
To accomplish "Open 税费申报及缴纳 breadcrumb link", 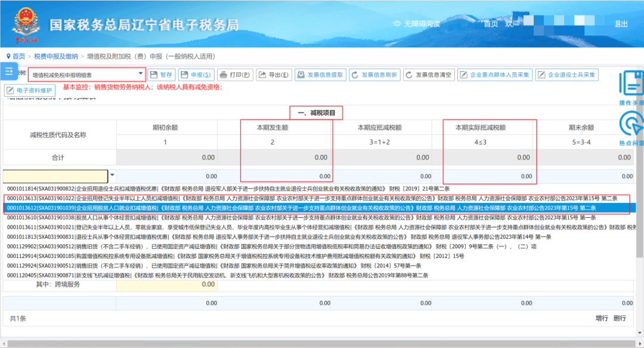I will [x=56, y=56].
